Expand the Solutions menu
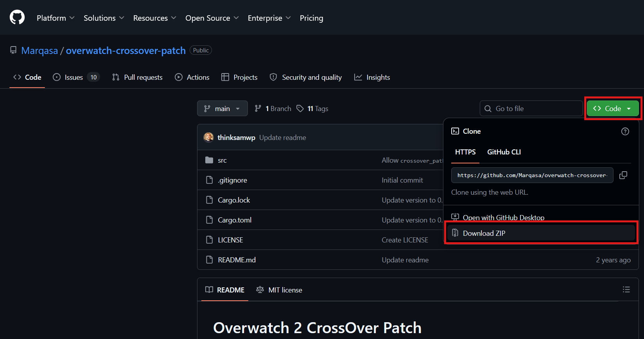This screenshot has width=644, height=339. pyautogui.click(x=104, y=18)
